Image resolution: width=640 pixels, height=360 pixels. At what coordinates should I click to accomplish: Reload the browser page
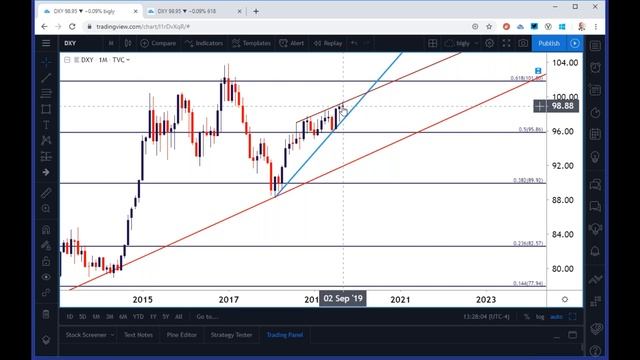coord(72,27)
